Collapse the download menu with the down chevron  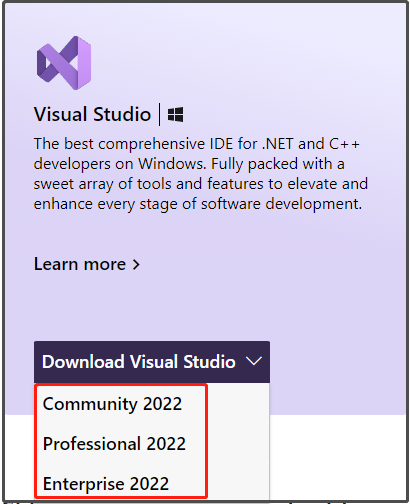(x=254, y=361)
